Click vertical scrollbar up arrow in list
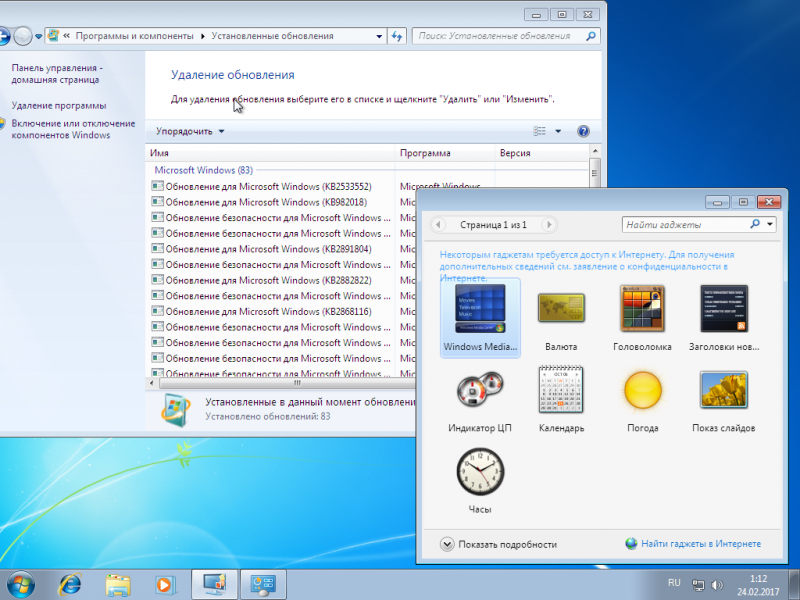 594,151
